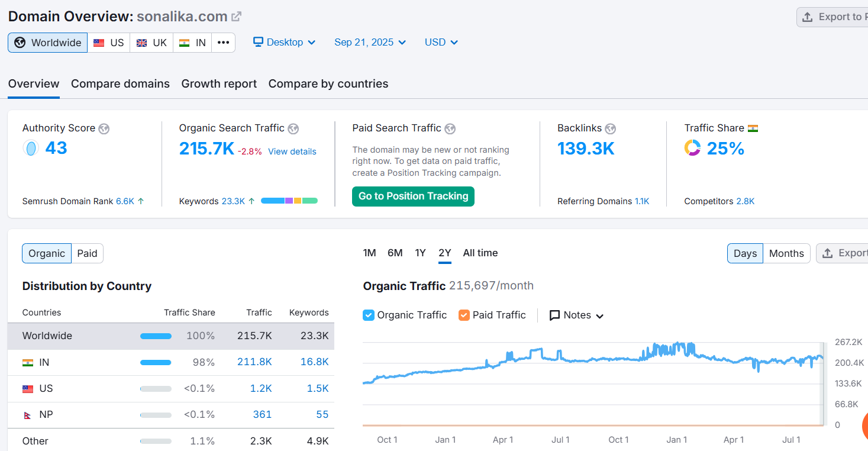Select the US database button
This screenshot has width=868, height=451.
tap(109, 43)
